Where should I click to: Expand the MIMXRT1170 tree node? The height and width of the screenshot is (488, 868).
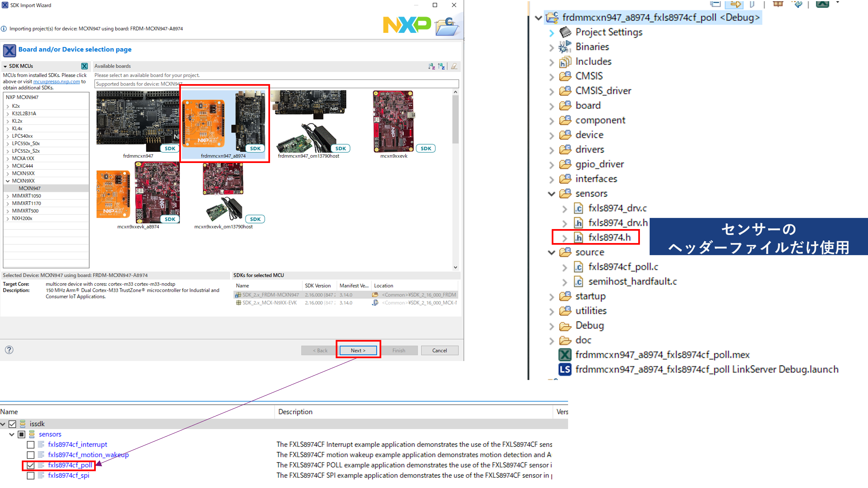8,203
